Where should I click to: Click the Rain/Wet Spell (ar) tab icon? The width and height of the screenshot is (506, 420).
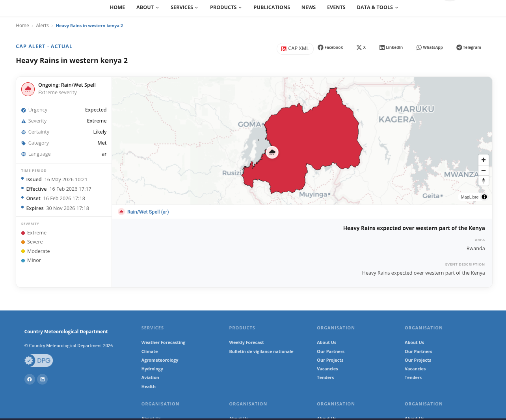pyautogui.click(x=121, y=212)
